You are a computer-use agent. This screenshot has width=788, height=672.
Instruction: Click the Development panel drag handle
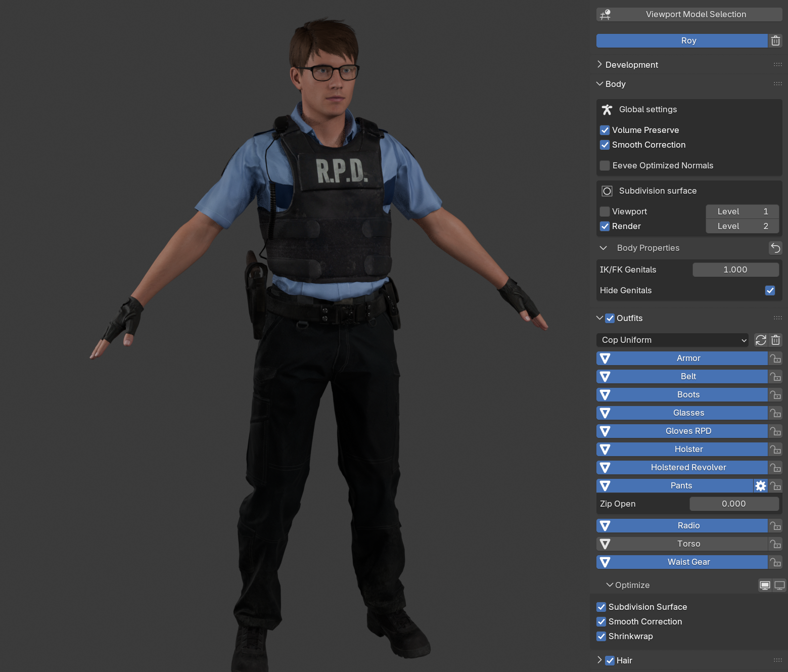[x=777, y=65]
